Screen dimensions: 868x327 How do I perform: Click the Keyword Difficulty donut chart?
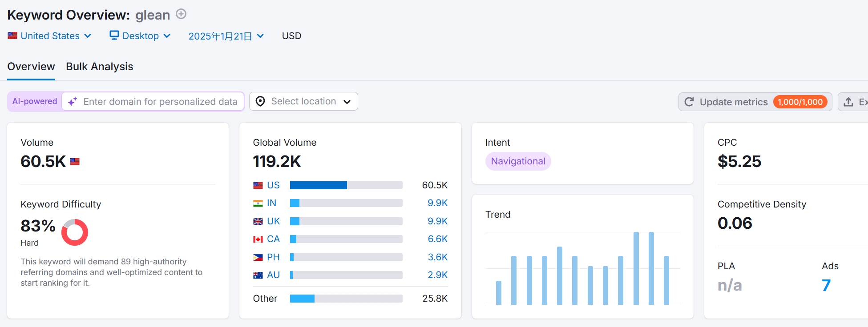pyautogui.click(x=75, y=232)
